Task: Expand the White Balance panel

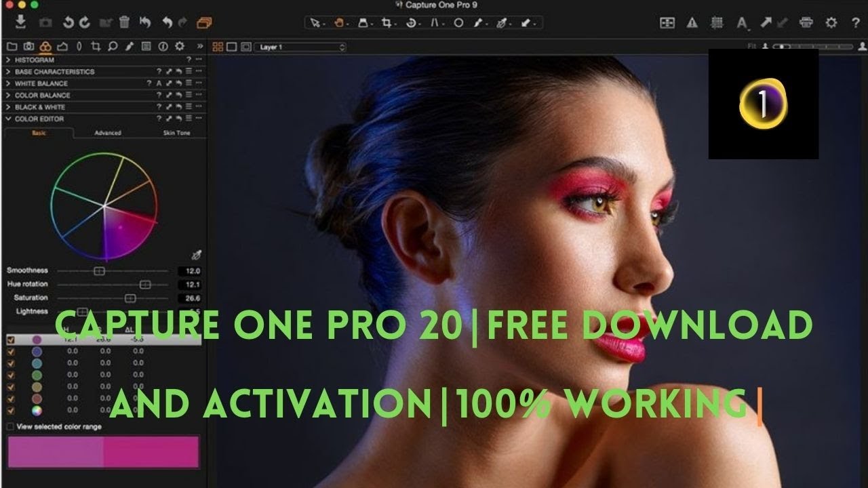Action: coord(8,83)
